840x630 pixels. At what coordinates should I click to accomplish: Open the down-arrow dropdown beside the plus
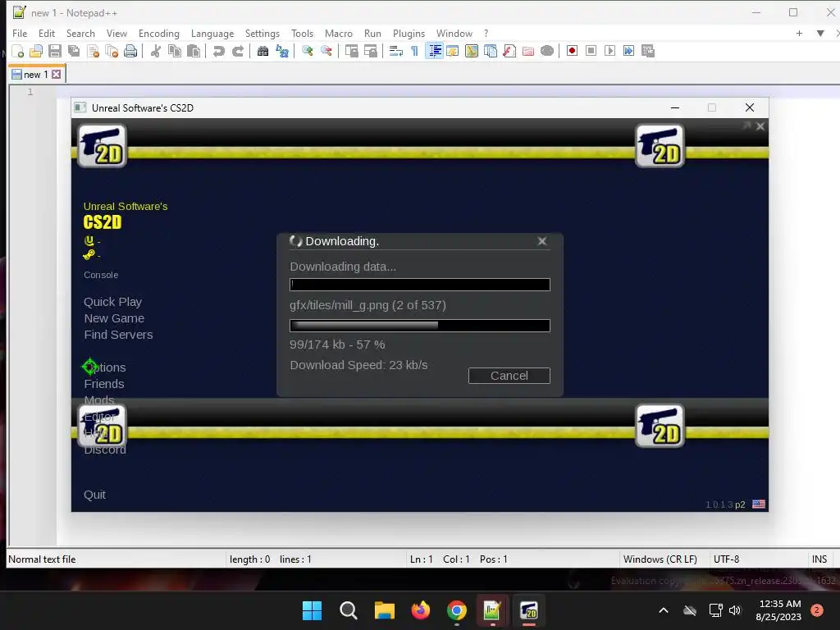820,33
